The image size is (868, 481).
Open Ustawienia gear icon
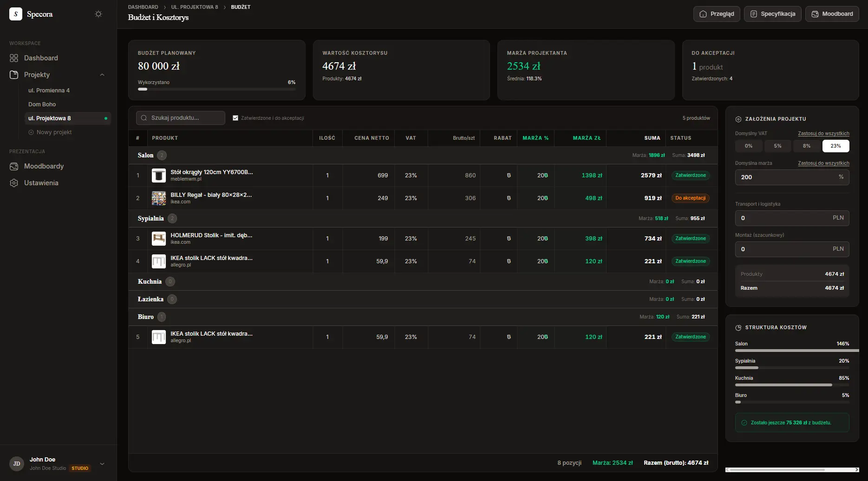[14, 183]
